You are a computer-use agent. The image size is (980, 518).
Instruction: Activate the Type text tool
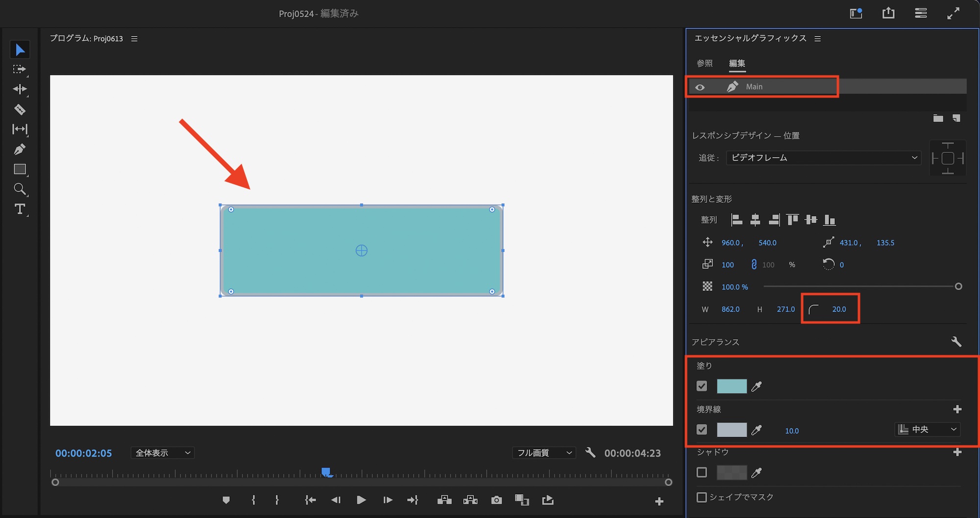tap(20, 209)
